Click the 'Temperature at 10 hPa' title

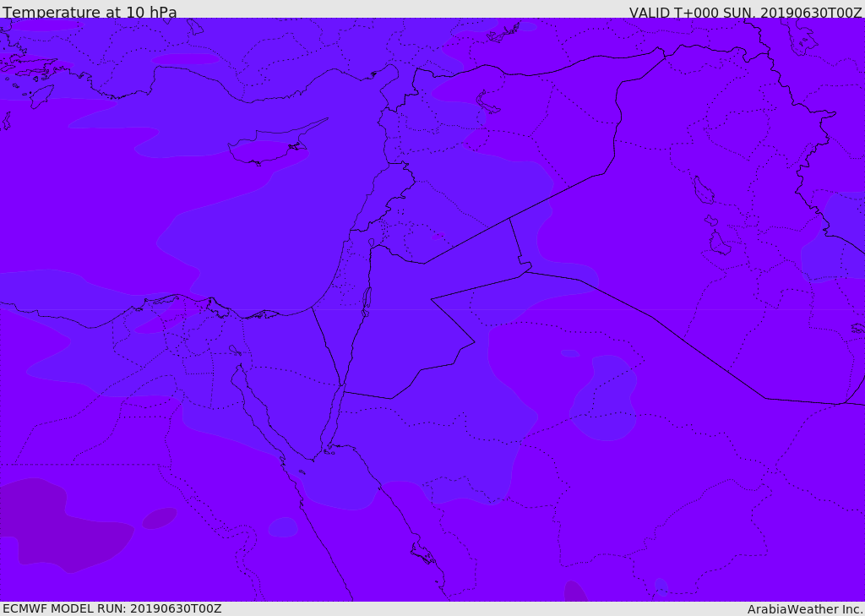tap(90, 12)
